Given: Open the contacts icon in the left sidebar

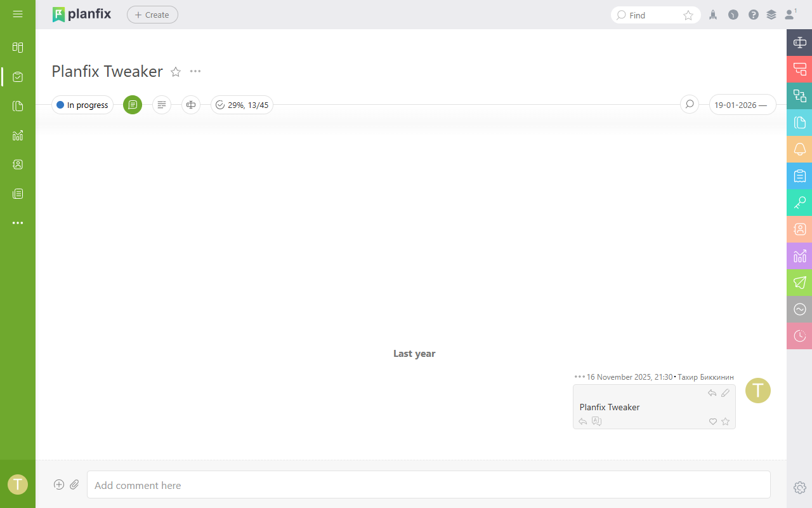Looking at the screenshot, I should (18, 164).
